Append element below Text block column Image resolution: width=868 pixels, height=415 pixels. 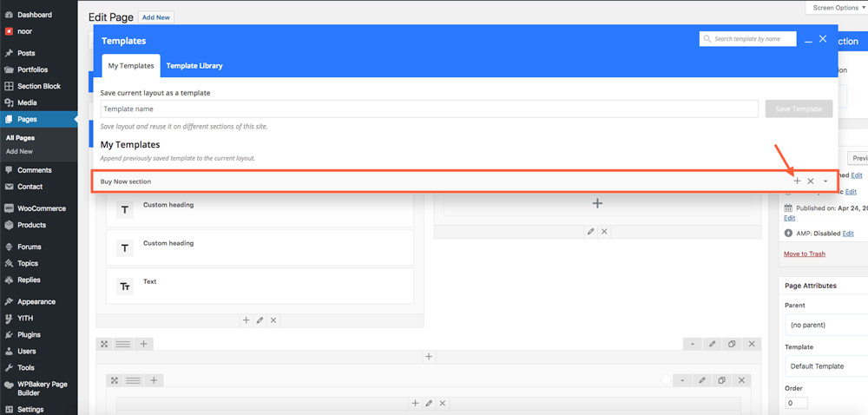coord(247,320)
